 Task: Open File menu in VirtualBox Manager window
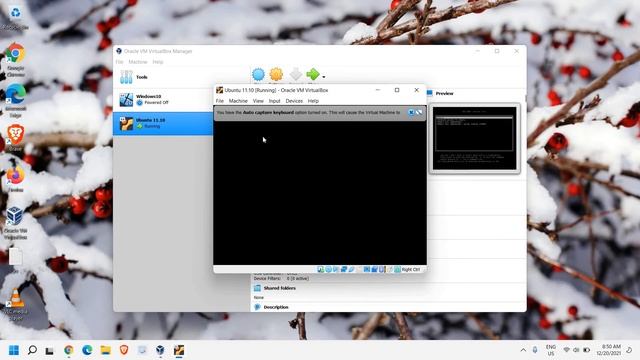click(x=119, y=62)
